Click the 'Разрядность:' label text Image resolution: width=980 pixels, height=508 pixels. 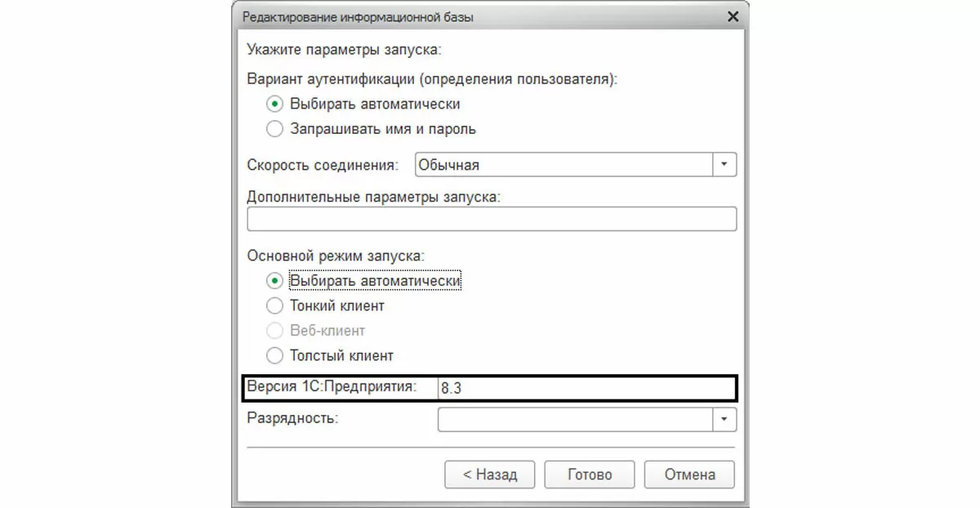[x=292, y=418]
